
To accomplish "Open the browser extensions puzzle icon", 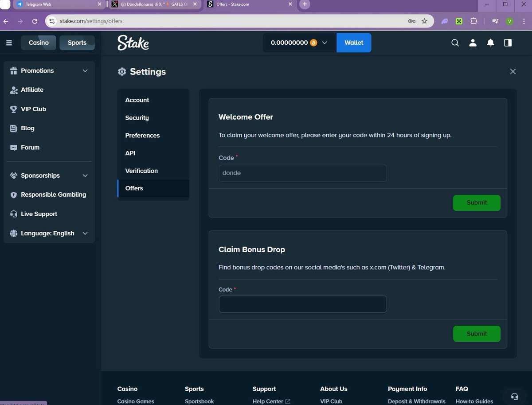I will click(473, 21).
